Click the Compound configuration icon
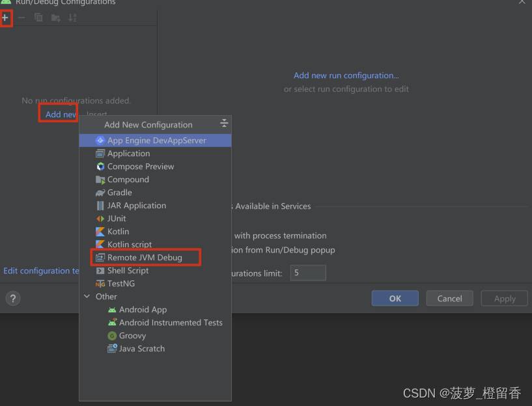This screenshot has width=532, height=406. pos(100,180)
